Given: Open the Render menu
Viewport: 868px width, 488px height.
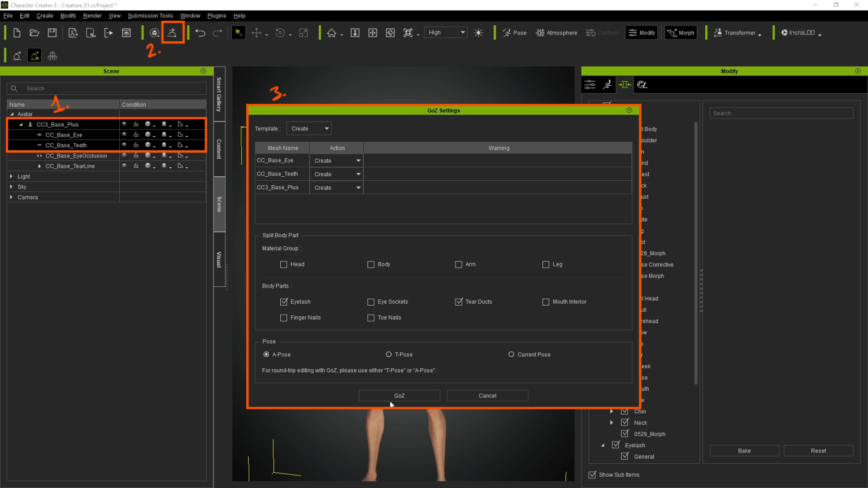Looking at the screenshot, I should coord(92,16).
